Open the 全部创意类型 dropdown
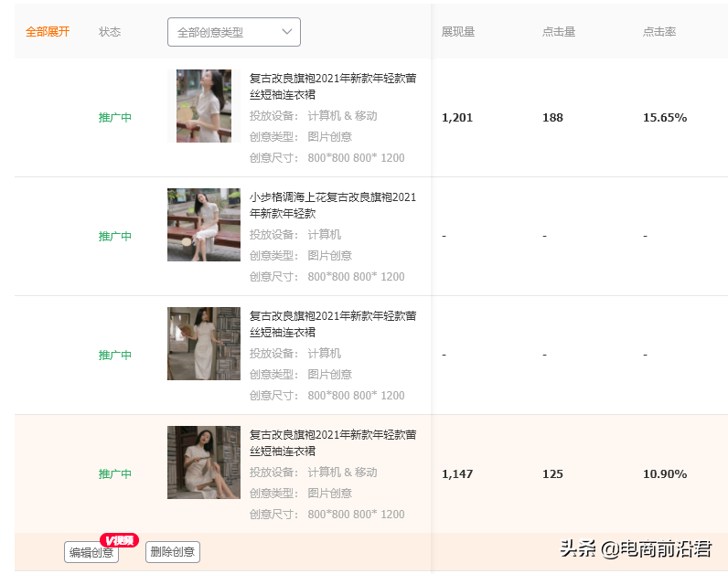 point(234,32)
